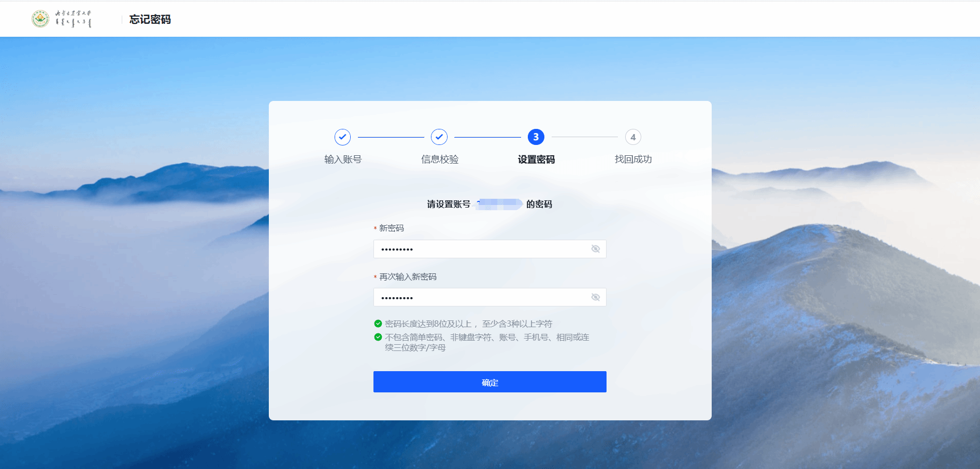Click the 忘记密码 page title
Viewport: 980px width, 469px height.
click(150, 20)
